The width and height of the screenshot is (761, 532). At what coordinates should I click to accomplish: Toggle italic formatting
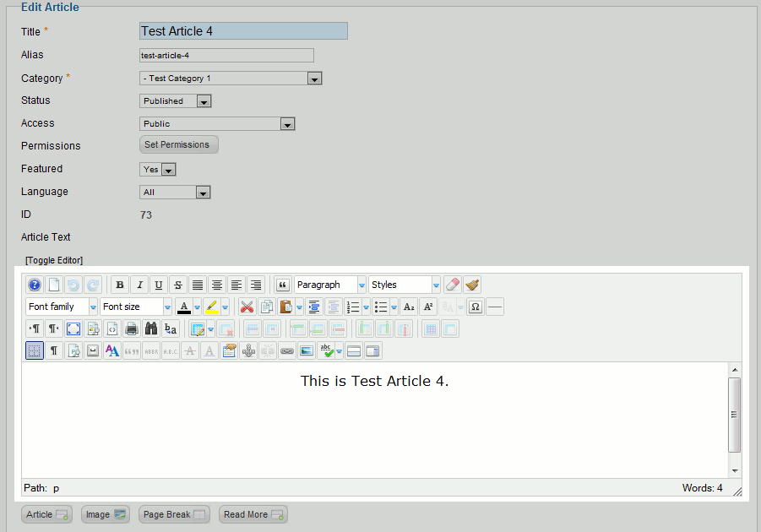[x=139, y=285]
